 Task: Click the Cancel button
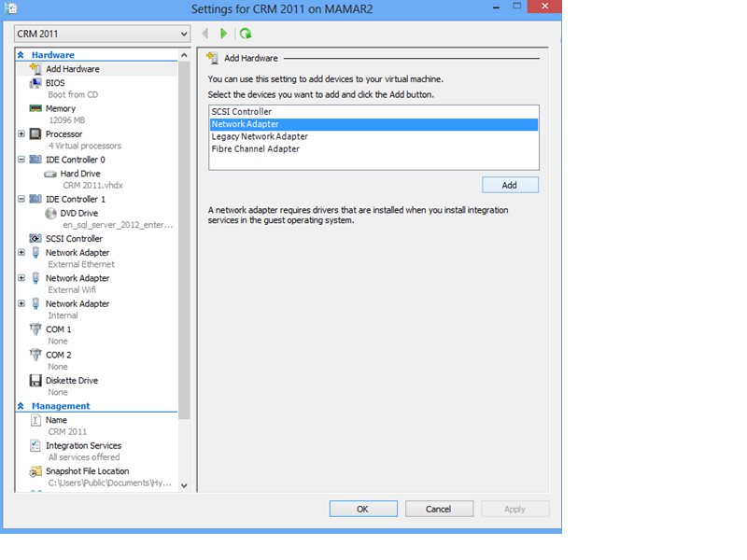438,509
